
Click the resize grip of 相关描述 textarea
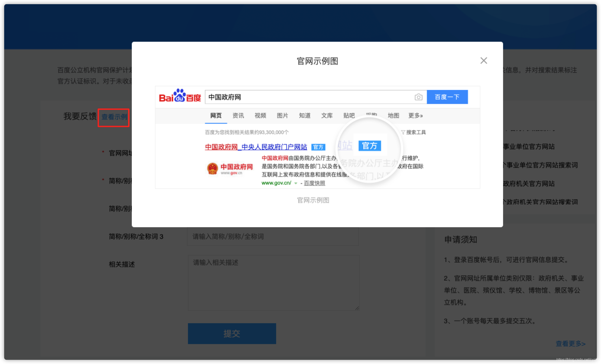click(357, 308)
